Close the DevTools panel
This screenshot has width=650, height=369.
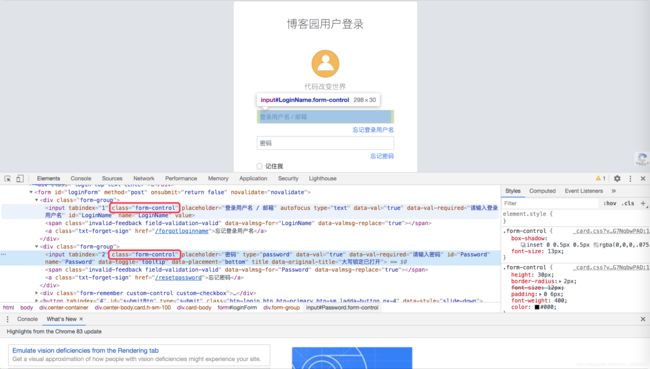[x=643, y=178]
